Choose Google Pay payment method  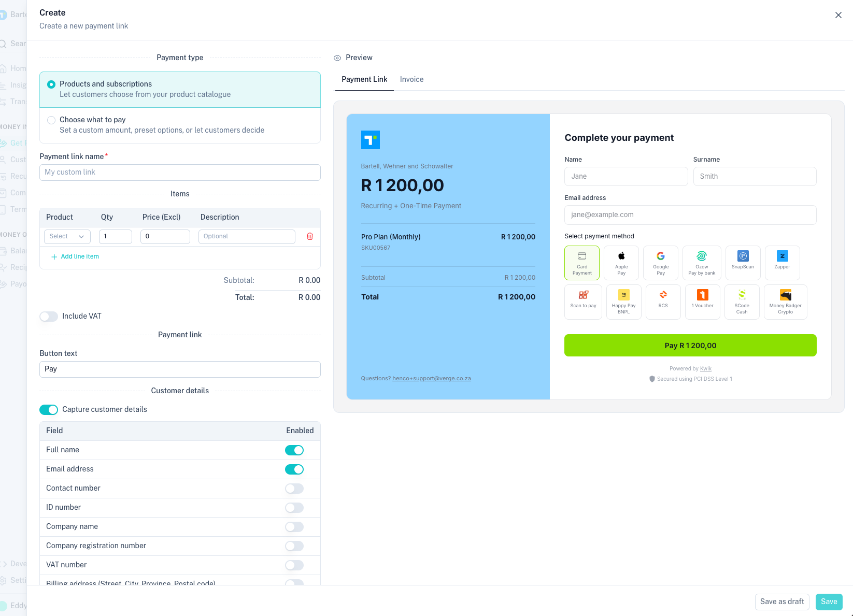(x=661, y=263)
